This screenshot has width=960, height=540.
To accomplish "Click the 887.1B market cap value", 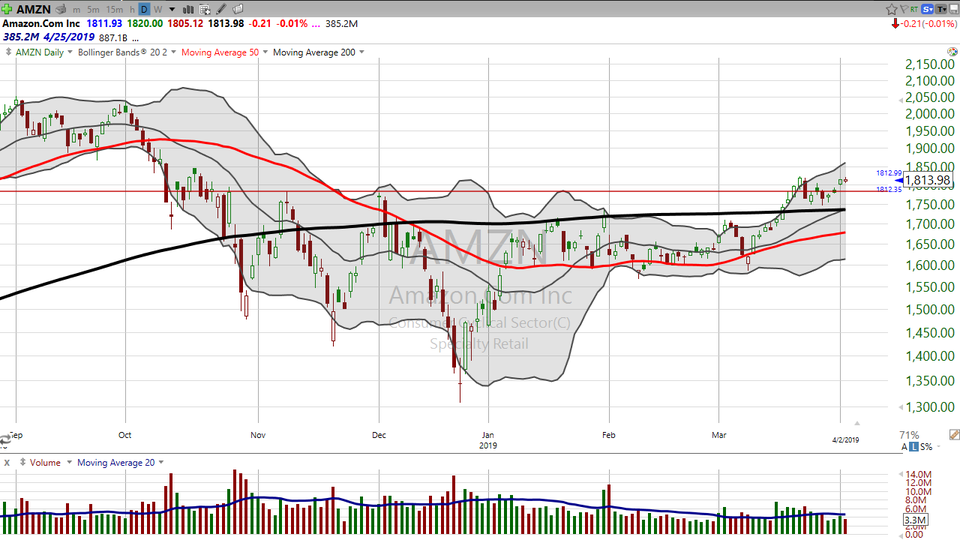I will 113,38.
